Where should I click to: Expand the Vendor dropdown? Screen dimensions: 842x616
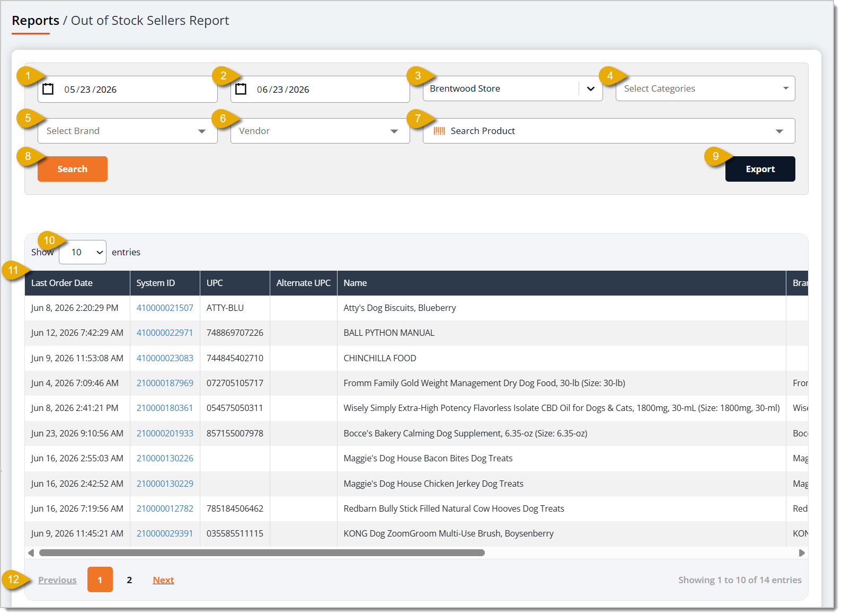coord(320,131)
